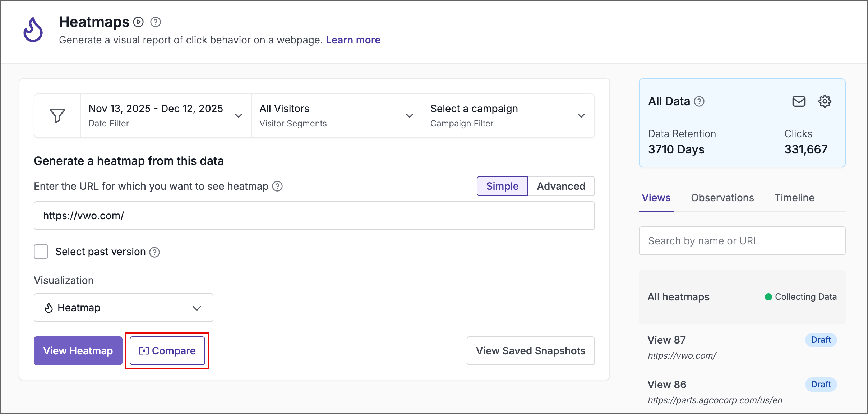Click the Heatmaps flame logo icon
This screenshot has width=868, height=414.
coord(33,30)
